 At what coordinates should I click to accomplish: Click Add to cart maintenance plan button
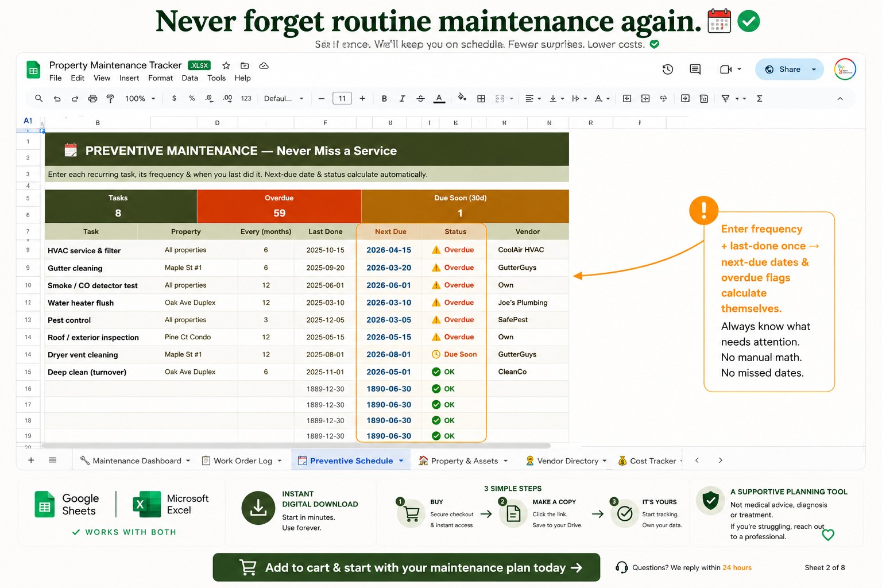[407, 567]
